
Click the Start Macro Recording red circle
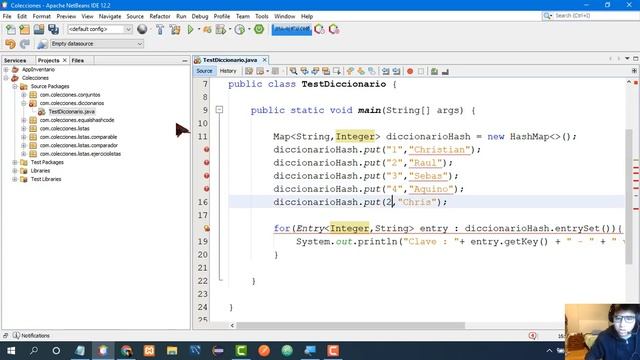click(410, 71)
